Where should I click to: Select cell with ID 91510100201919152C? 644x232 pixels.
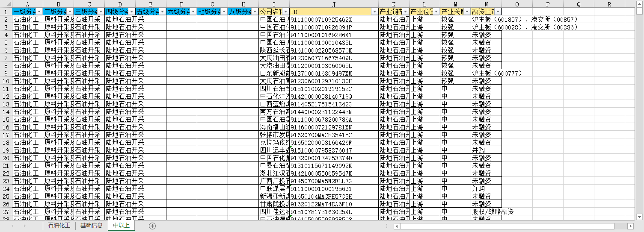pyautogui.click(x=334, y=89)
